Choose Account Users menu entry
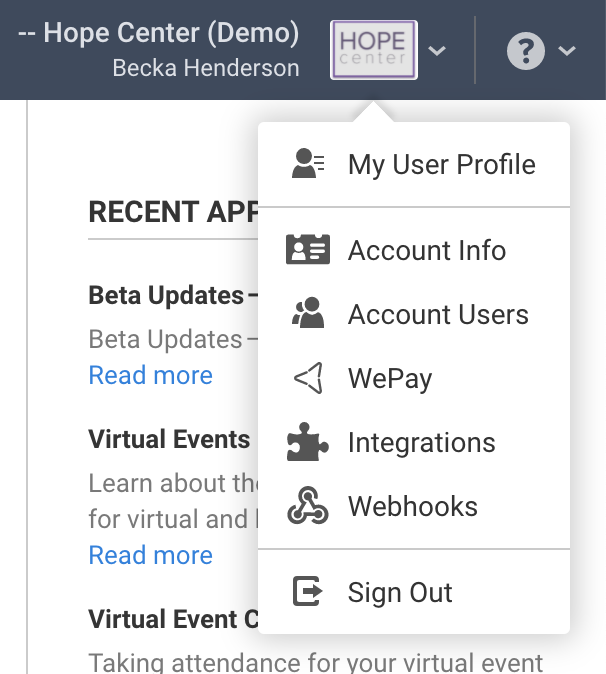Image resolution: width=606 pixels, height=674 pixels. [438, 314]
